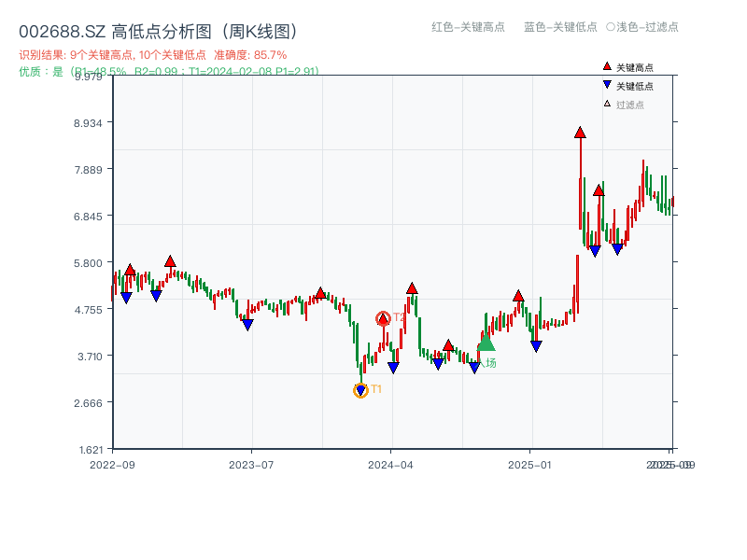Click the 红色-关键高点 header label
This screenshot has width=747, height=560.
(468, 27)
